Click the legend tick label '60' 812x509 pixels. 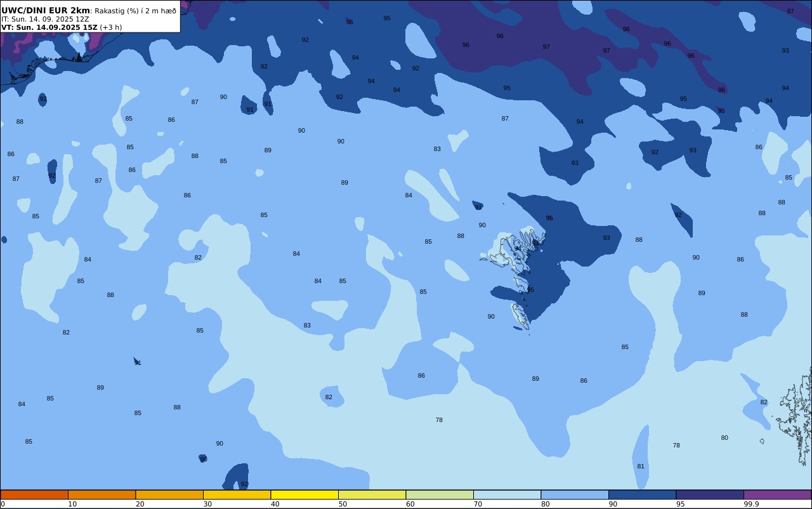point(410,504)
